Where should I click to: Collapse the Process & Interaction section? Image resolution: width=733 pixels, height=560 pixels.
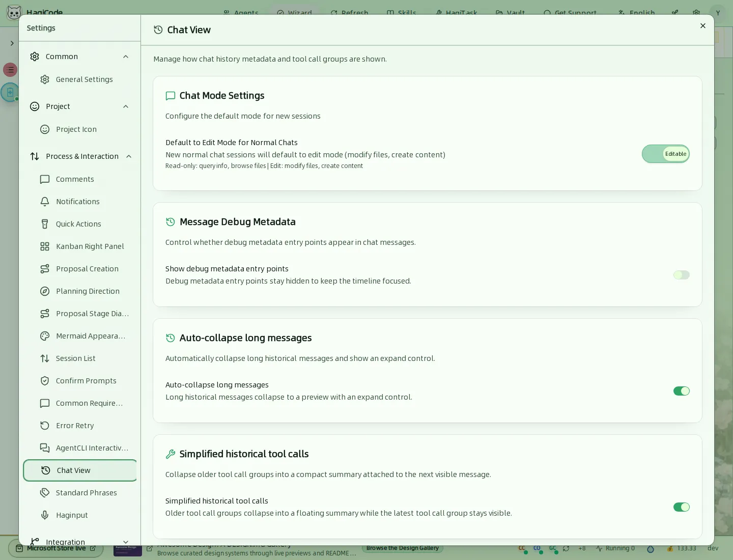[x=129, y=156]
